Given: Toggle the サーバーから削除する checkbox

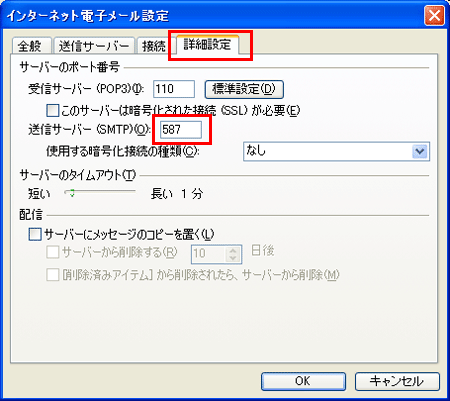Looking at the screenshot, I should (x=53, y=252).
